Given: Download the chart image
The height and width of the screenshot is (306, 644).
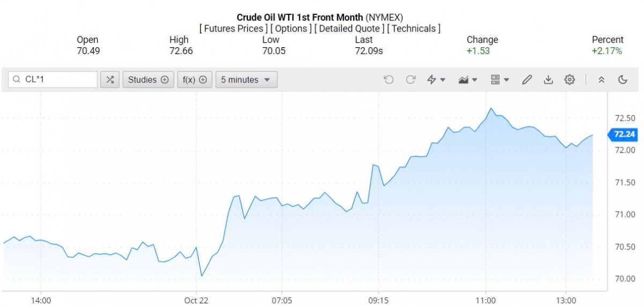Looking at the screenshot, I should tap(548, 80).
